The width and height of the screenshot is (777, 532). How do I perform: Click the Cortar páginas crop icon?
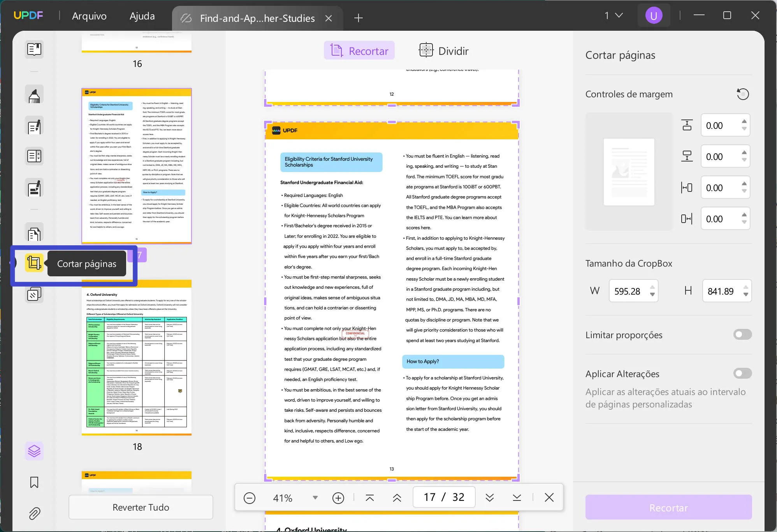pyautogui.click(x=34, y=263)
